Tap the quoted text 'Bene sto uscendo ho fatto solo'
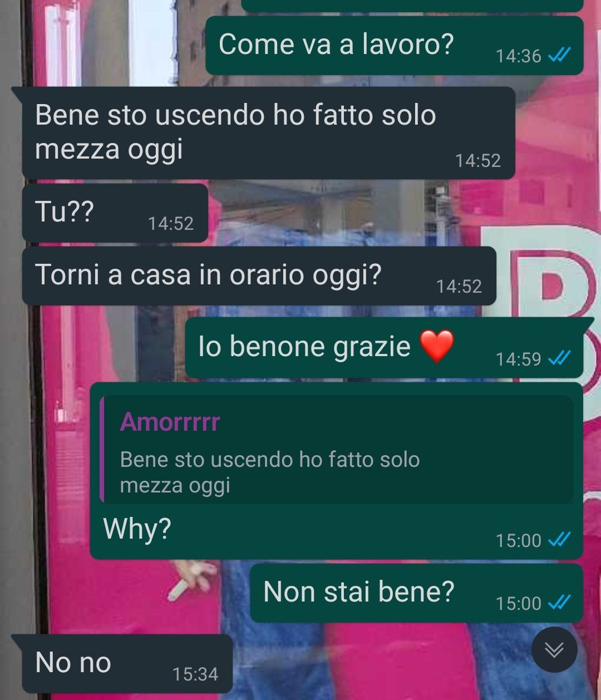 [270, 460]
